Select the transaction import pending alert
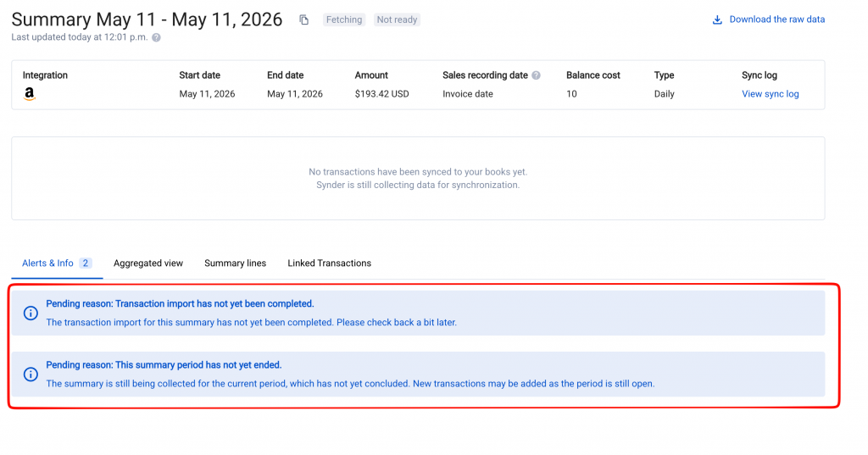Screen dimensions: 868x455 (x=418, y=313)
